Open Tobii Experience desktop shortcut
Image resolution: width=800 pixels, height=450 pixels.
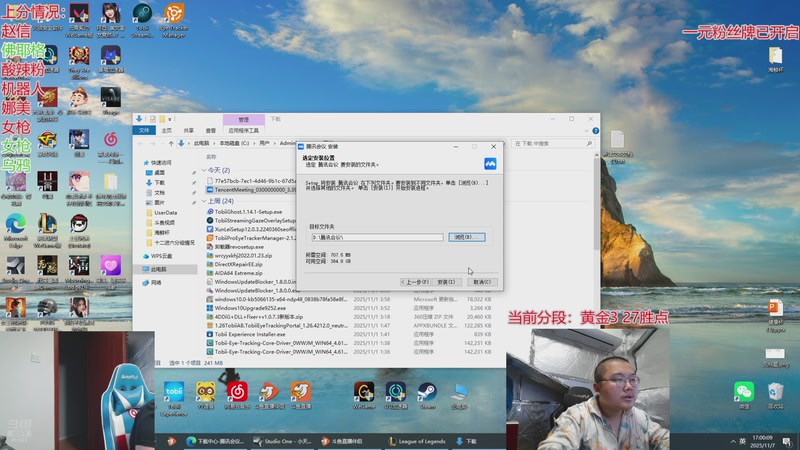pyautogui.click(x=174, y=398)
